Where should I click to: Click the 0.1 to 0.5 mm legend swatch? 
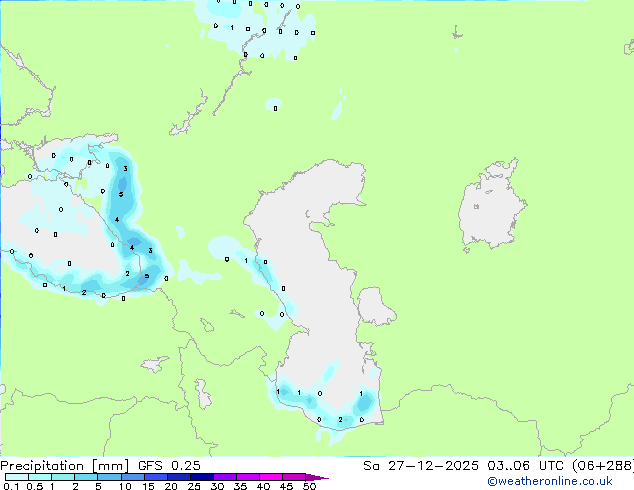tap(17, 477)
